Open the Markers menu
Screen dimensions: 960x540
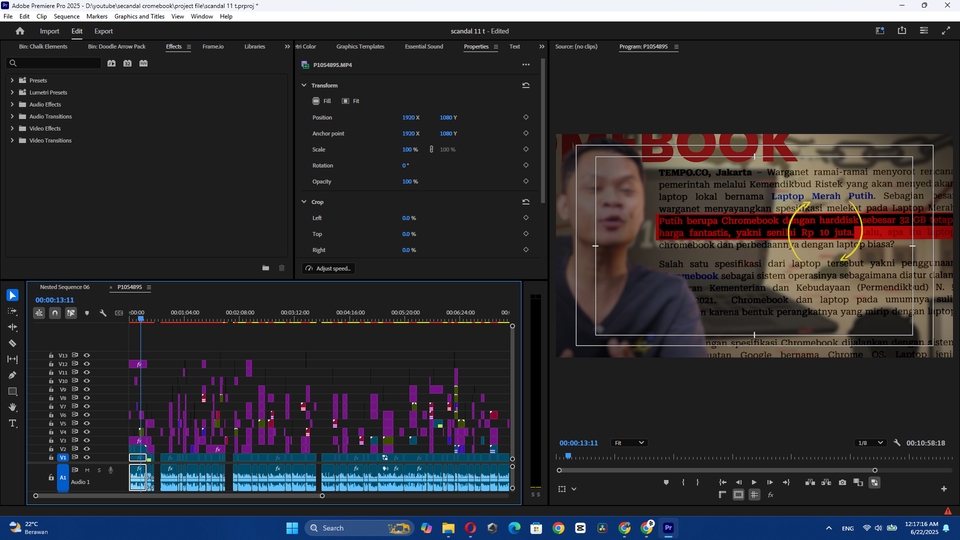coord(97,17)
